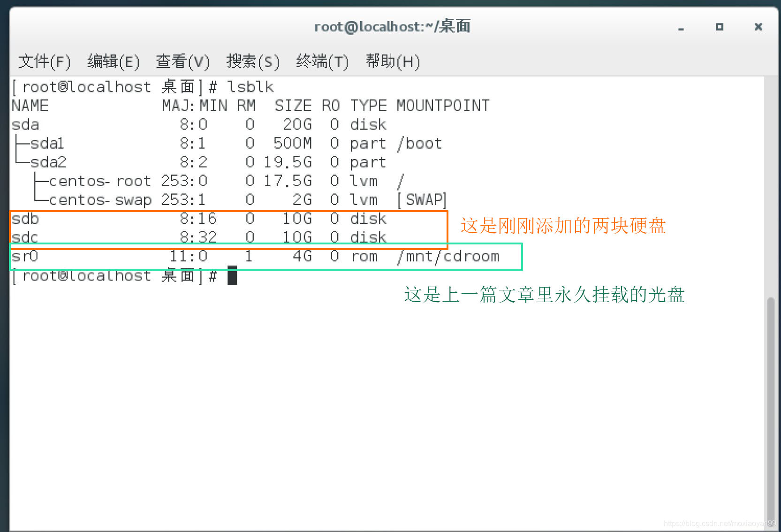The image size is (781, 532).
Task: Open the 帮助(H) menu
Action: coord(393,61)
